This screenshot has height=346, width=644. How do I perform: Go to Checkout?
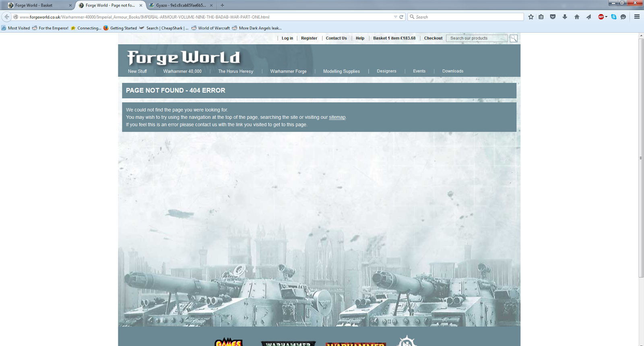[433, 38]
